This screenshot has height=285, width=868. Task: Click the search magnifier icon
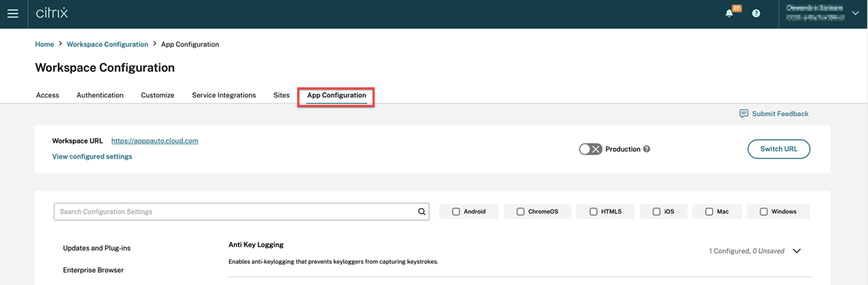pyautogui.click(x=422, y=212)
